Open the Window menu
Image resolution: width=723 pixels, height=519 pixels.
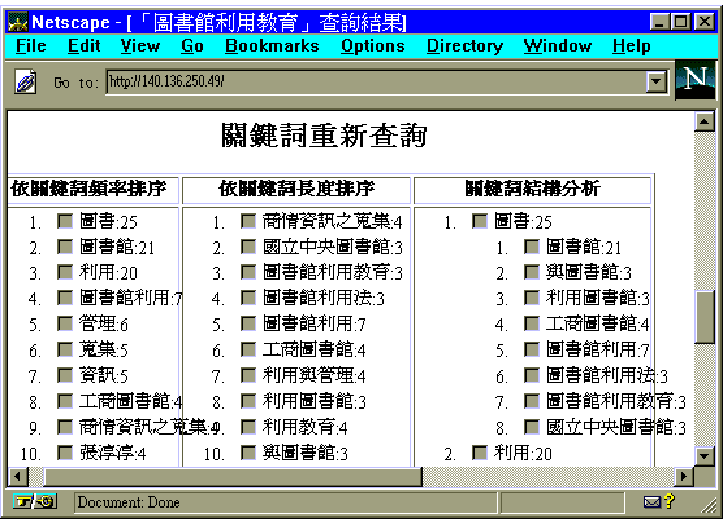click(557, 46)
